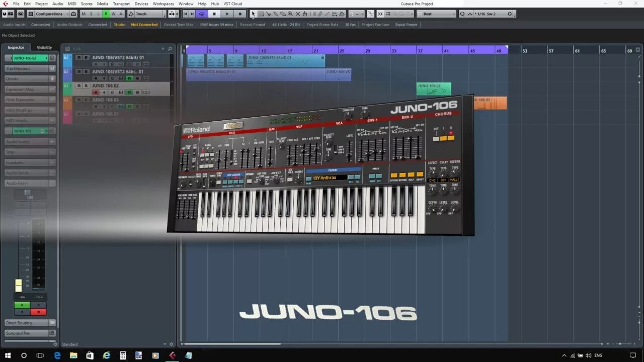Expand the Expression Map inspector section

(x=30, y=89)
